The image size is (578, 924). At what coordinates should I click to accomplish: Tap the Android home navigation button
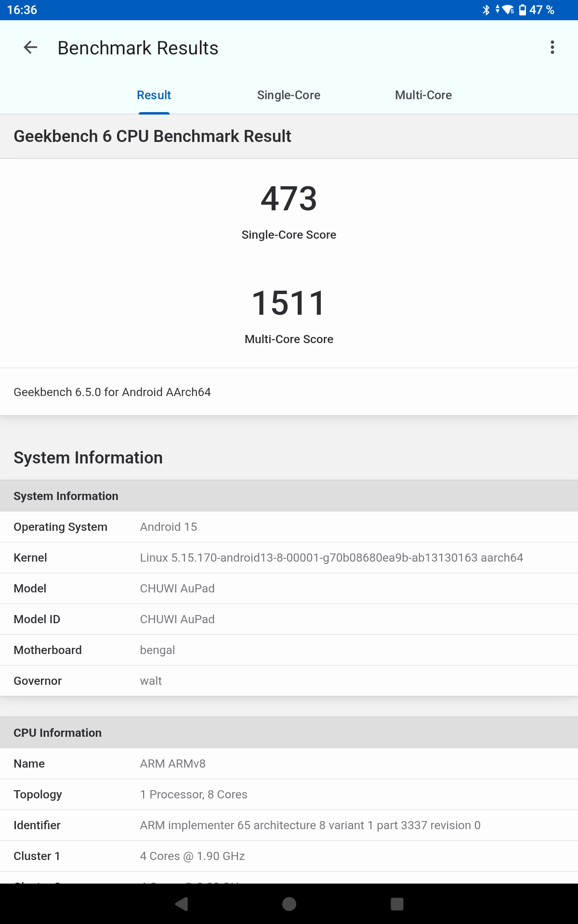tap(289, 904)
